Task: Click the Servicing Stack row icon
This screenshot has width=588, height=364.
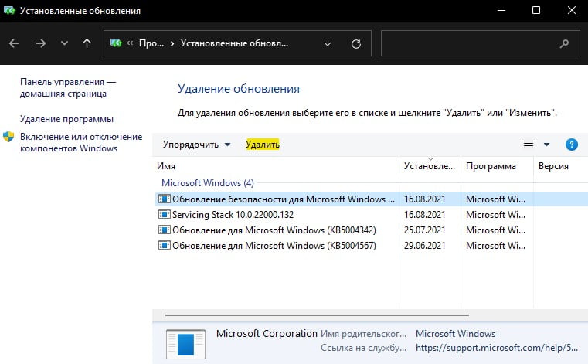Action: (x=165, y=214)
